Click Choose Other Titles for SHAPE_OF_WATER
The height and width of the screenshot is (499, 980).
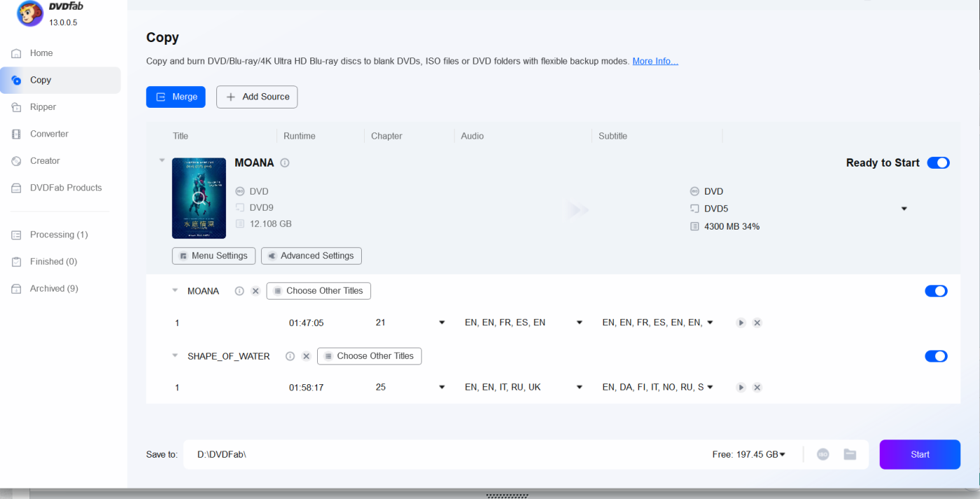click(x=370, y=356)
